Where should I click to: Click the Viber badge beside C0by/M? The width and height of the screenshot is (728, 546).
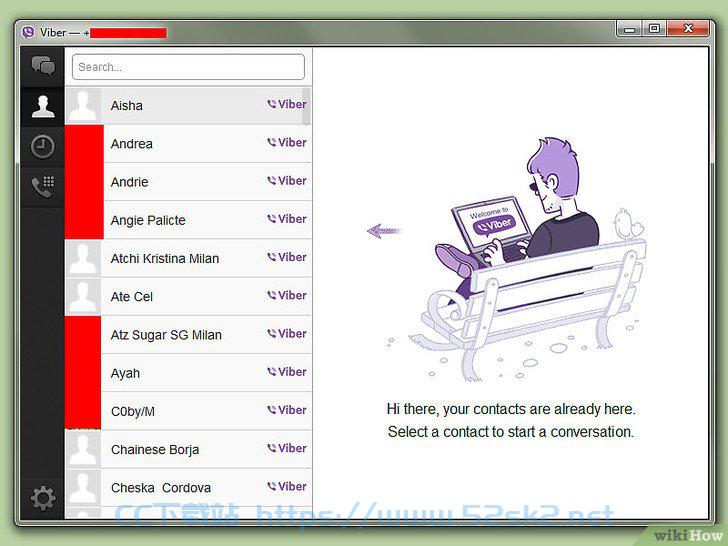pos(286,410)
